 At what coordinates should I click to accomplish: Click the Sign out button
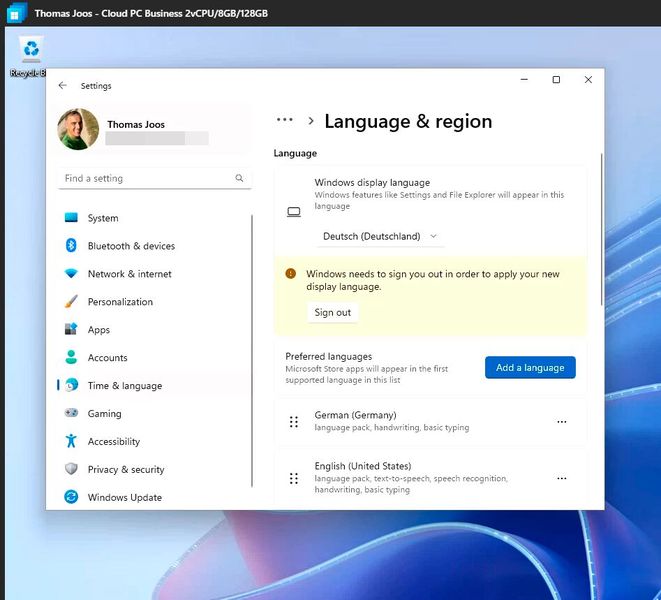pyautogui.click(x=333, y=312)
